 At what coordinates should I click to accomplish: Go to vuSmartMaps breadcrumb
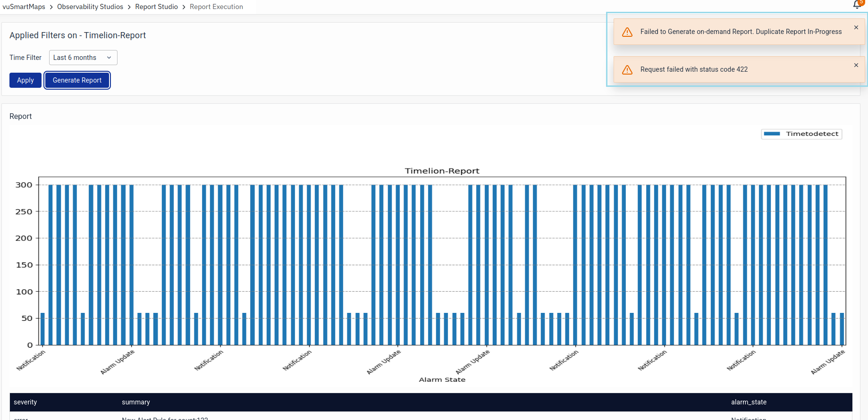pos(24,7)
